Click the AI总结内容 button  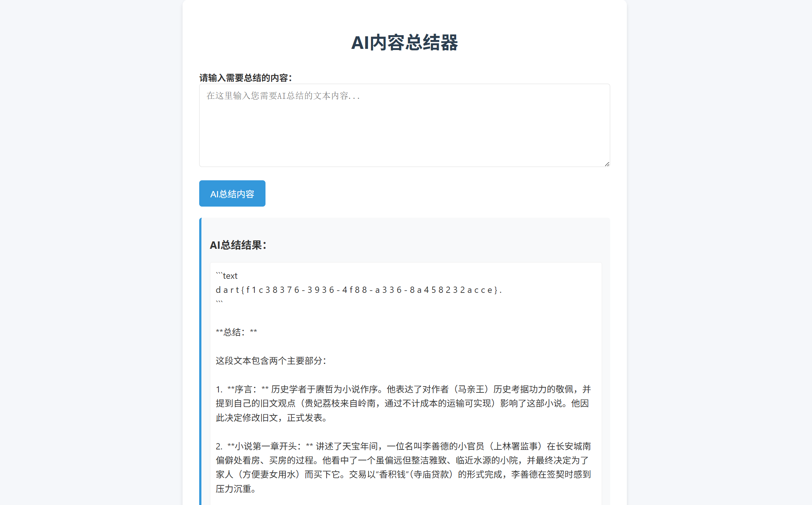point(232,194)
